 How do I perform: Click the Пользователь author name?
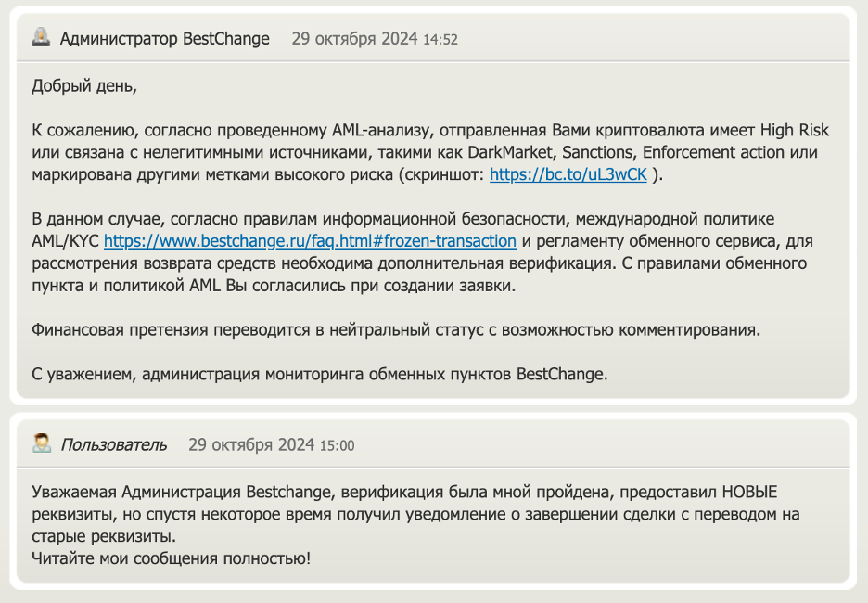click(x=113, y=444)
